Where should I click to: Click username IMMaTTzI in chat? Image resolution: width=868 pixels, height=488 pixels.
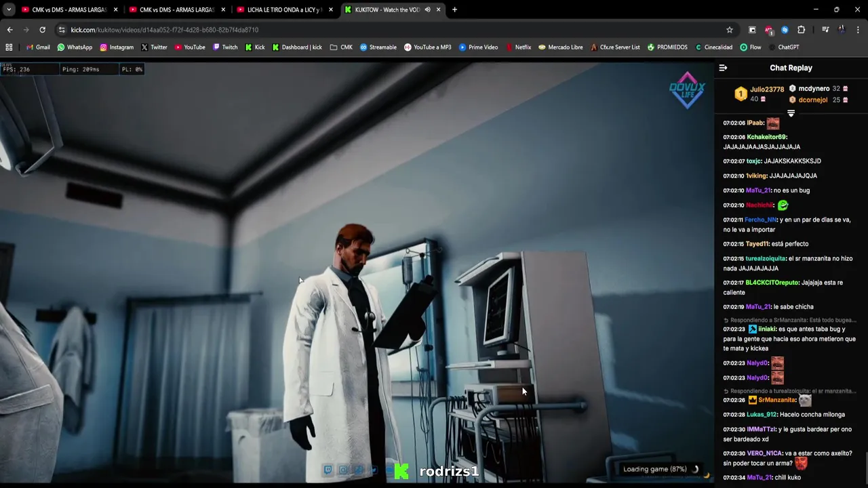[x=762, y=430]
